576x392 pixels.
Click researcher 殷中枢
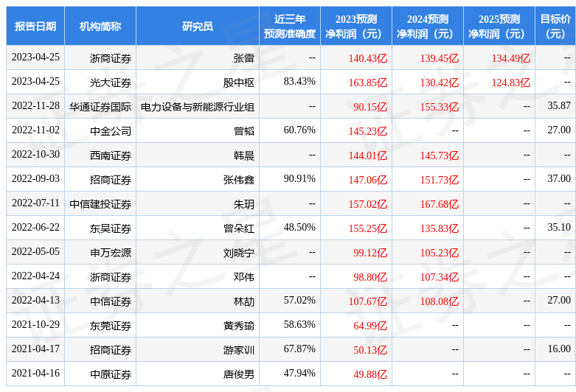(x=239, y=83)
